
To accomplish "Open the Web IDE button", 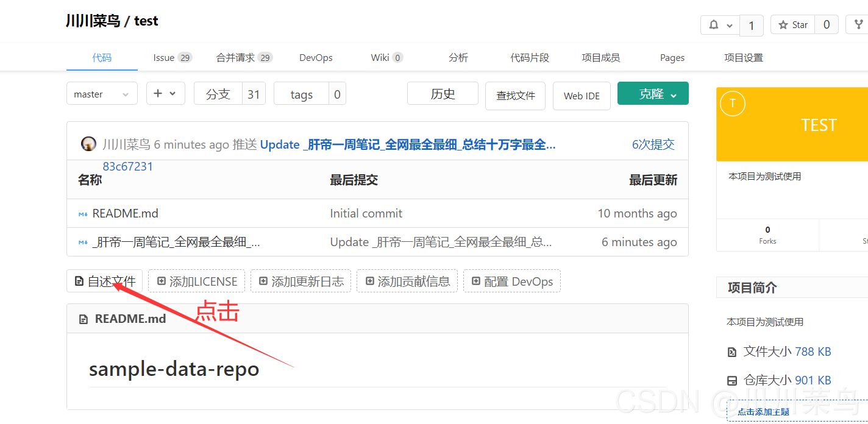I will [x=582, y=96].
